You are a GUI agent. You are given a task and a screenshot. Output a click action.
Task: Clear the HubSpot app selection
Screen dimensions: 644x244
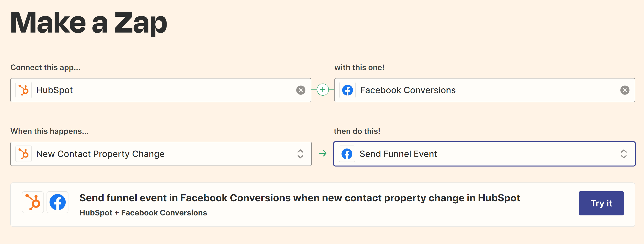pos(301,90)
